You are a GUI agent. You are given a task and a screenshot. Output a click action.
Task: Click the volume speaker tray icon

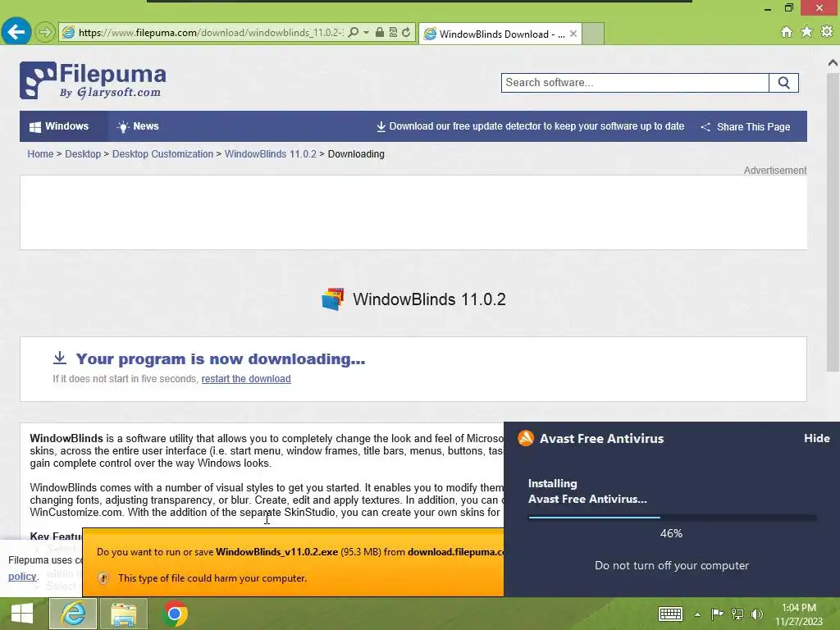click(x=756, y=614)
